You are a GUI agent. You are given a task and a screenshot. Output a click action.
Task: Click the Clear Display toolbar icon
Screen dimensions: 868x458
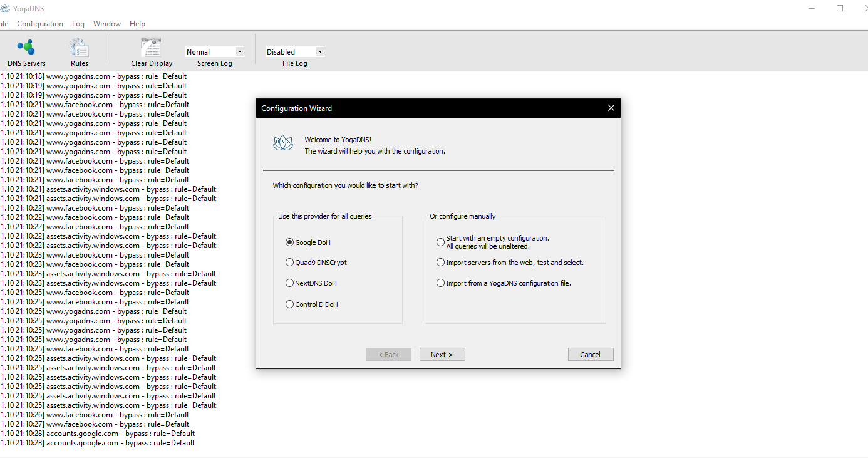152,53
